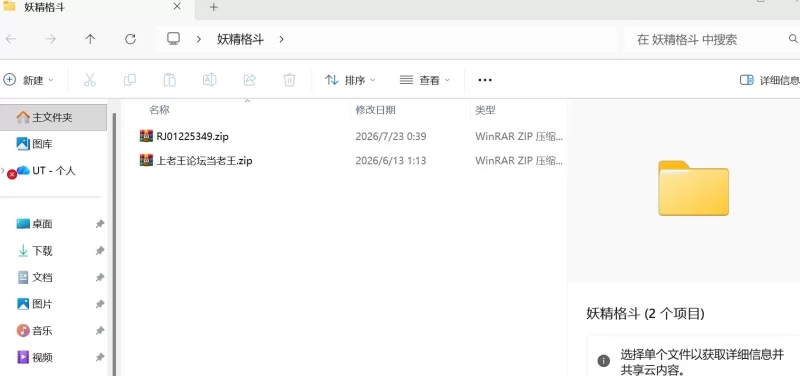800x376 pixels.
Task: Click the date 2026/6/13 1:13
Action: (x=391, y=161)
